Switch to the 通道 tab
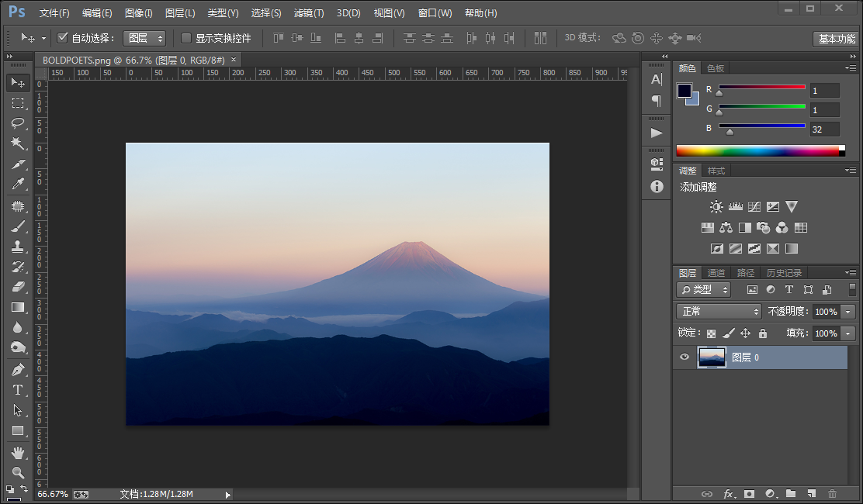The width and height of the screenshot is (863, 504). [716, 273]
